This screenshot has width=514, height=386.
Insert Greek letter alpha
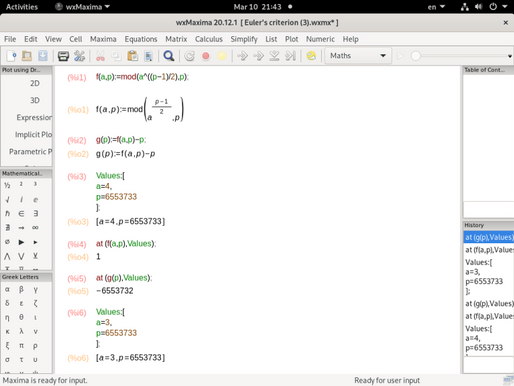click(x=7, y=289)
